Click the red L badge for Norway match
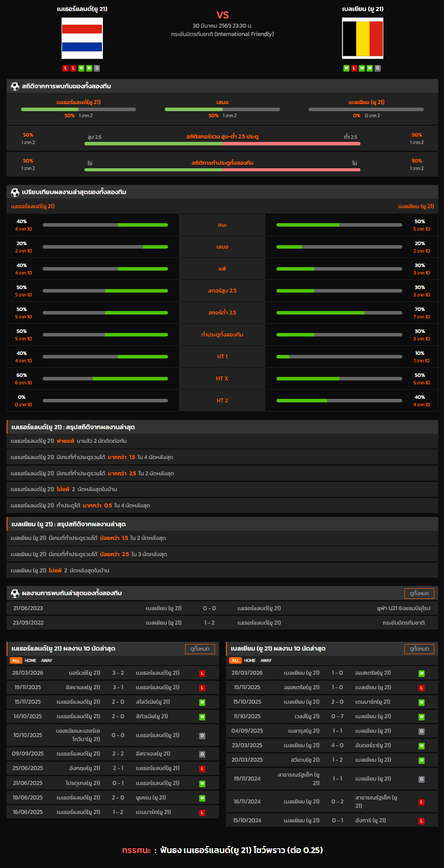Viewport: 444px width, 868px height. tap(202, 673)
